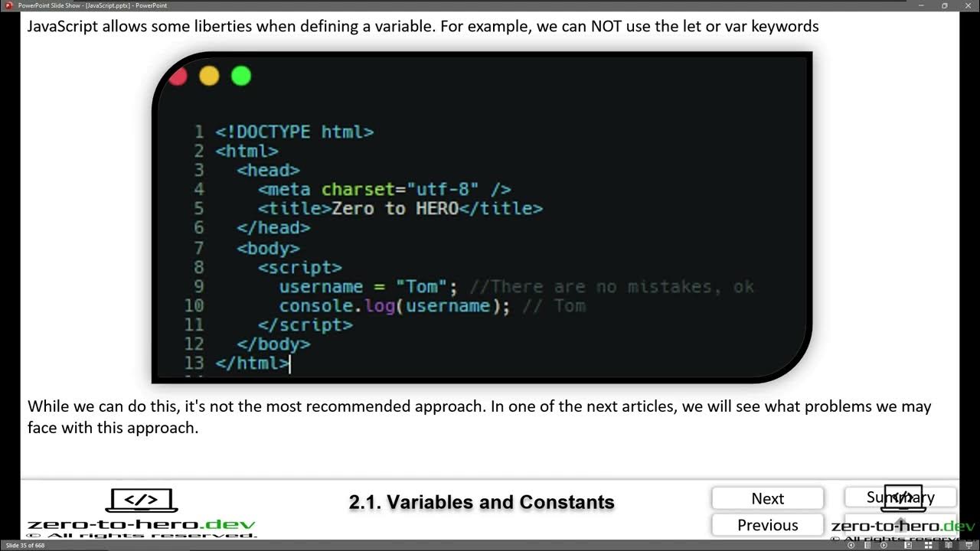Click code line "<!DOCTYPE html>"
The height and width of the screenshot is (551, 980).
click(x=295, y=132)
